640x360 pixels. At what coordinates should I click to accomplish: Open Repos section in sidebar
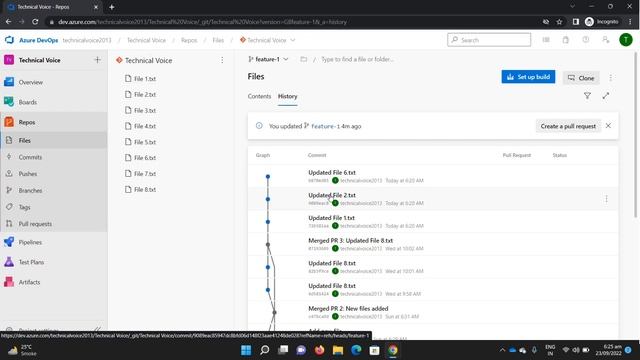pos(27,122)
